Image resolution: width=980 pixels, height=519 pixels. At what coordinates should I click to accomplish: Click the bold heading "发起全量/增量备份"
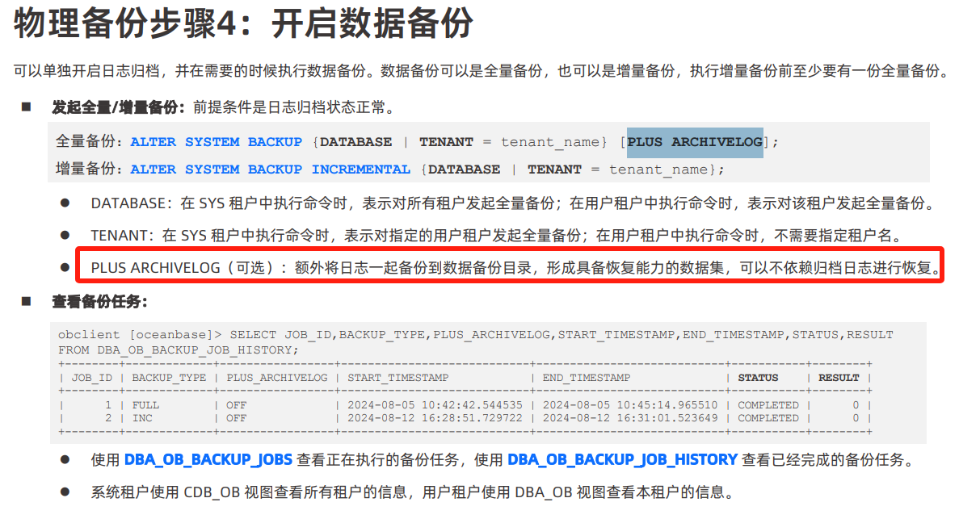coord(118,107)
